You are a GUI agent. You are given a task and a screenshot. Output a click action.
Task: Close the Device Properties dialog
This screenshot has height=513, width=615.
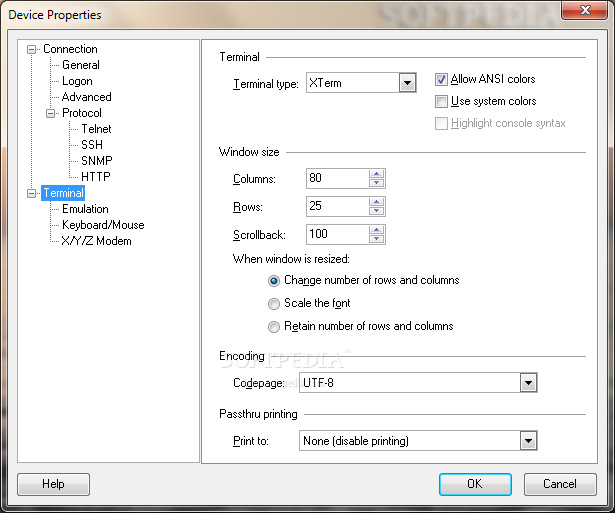(585, 10)
